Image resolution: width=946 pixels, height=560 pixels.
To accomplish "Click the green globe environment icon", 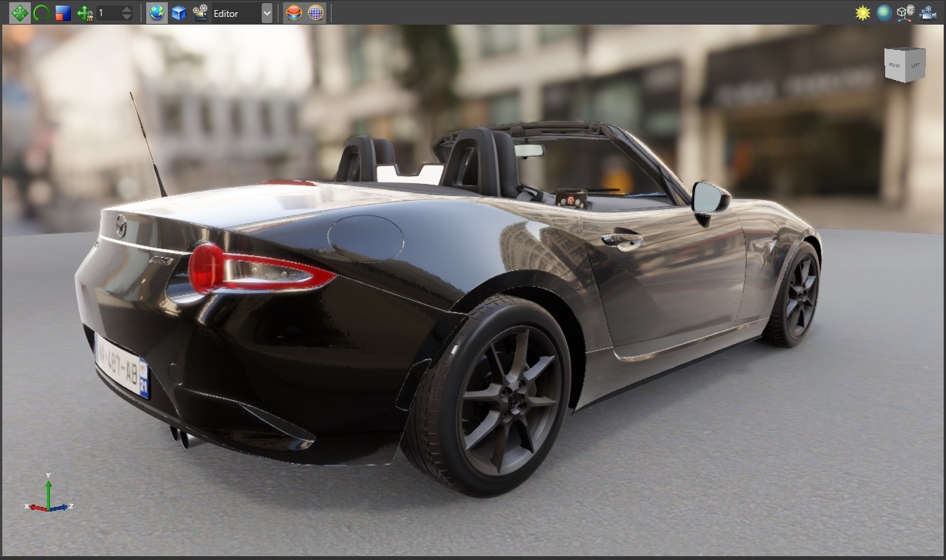I will (884, 13).
